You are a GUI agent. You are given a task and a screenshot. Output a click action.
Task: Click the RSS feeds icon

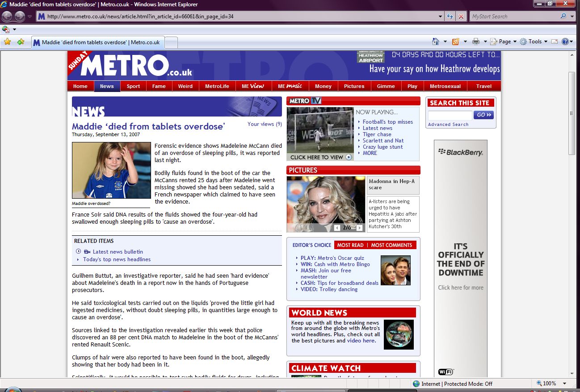456,42
